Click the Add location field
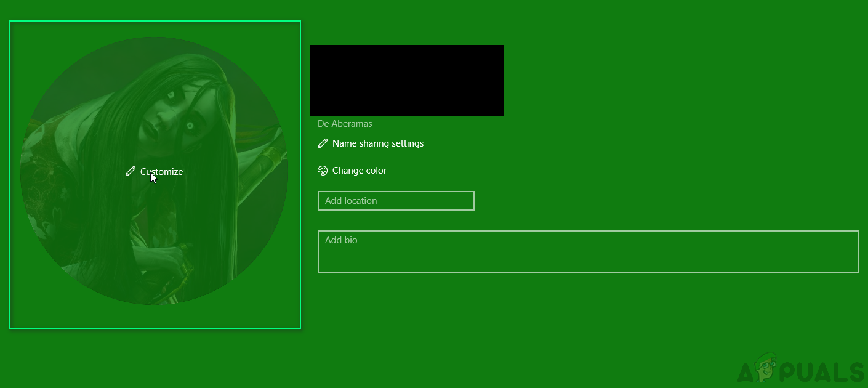Screen dimensions: 868x388 click(x=396, y=201)
